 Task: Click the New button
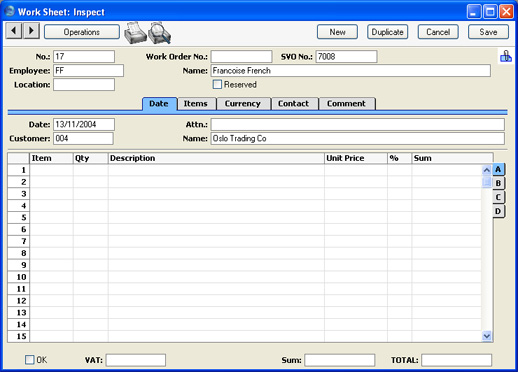337,32
